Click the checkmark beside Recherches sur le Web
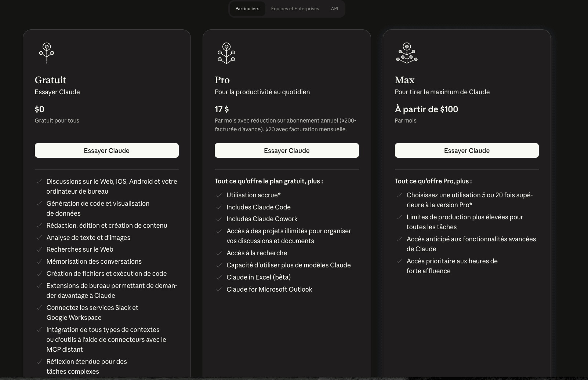Screen dimensions: 588x380 click(39, 249)
